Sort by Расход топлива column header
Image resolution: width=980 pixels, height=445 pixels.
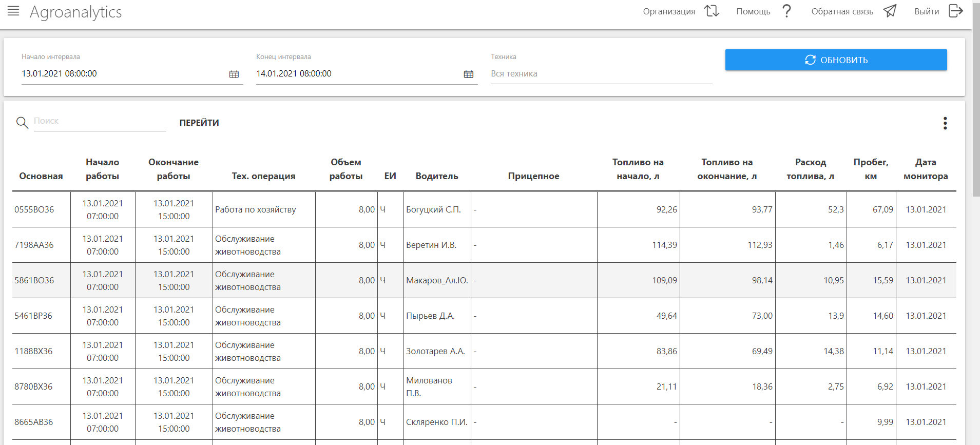click(x=810, y=169)
